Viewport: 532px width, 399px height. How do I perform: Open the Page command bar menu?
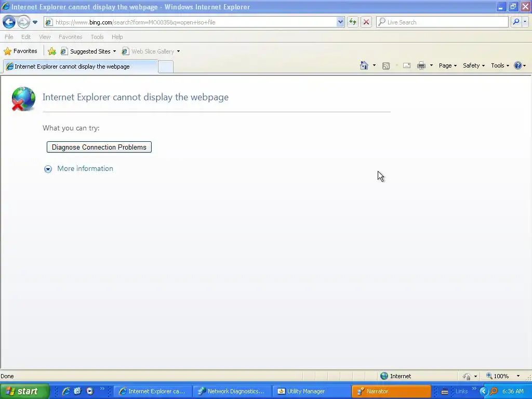click(x=448, y=66)
